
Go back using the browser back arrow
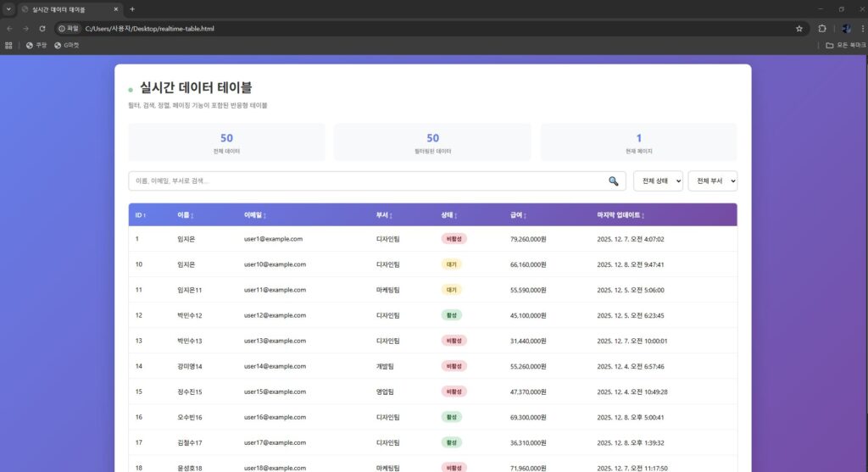9,28
